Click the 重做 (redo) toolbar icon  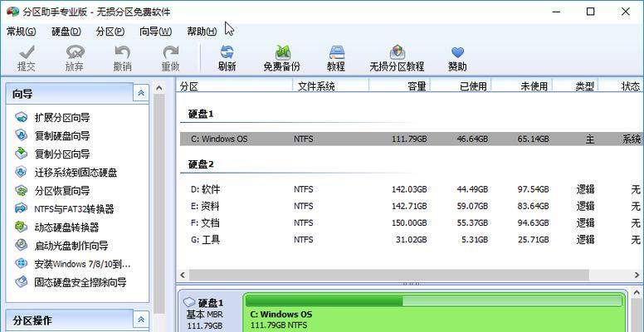click(x=170, y=52)
